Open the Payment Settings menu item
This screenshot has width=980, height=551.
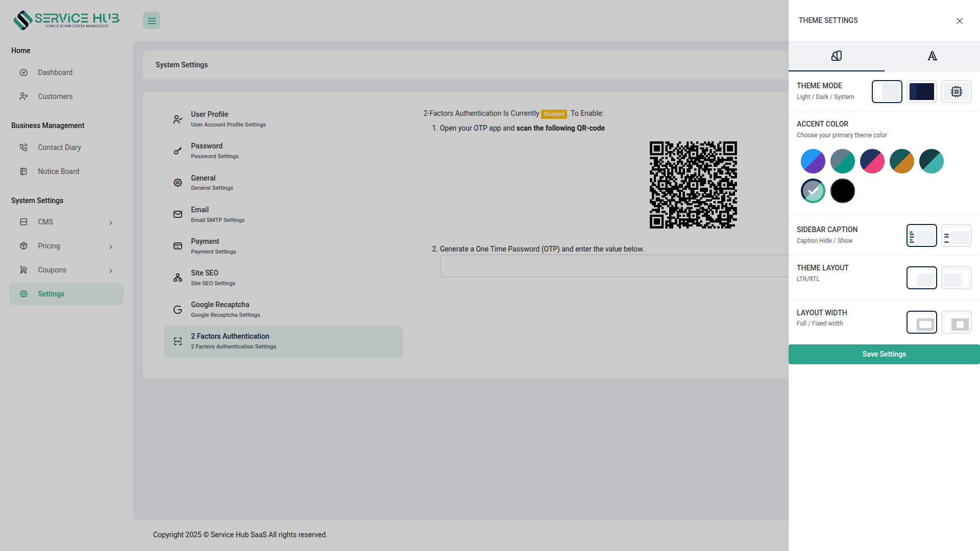(213, 246)
